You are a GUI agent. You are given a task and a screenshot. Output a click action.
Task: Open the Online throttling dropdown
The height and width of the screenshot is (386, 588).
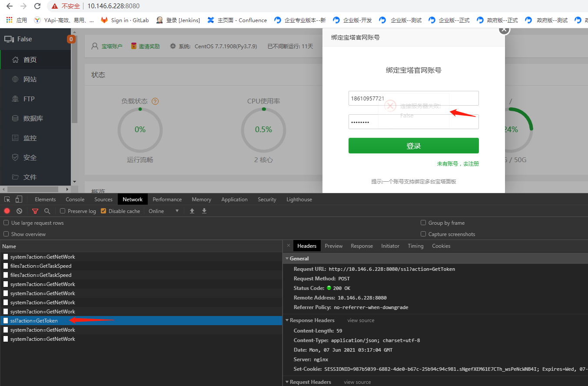click(x=164, y=211)
